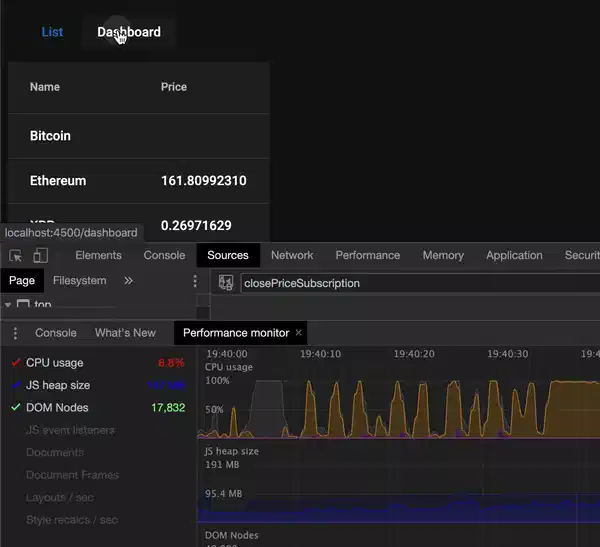Open the List navigation link
Screen dimensions: 600x547
[x=52, y=32]
